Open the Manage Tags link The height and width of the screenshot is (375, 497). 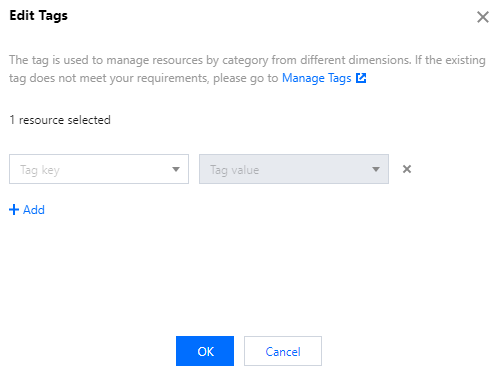click(x=316, y=78)
